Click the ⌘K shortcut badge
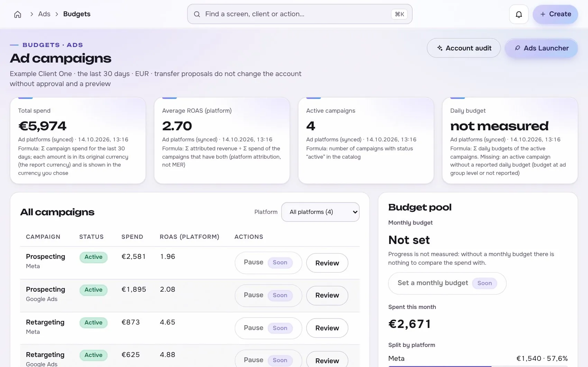588x367 pixels. [399, 14]
